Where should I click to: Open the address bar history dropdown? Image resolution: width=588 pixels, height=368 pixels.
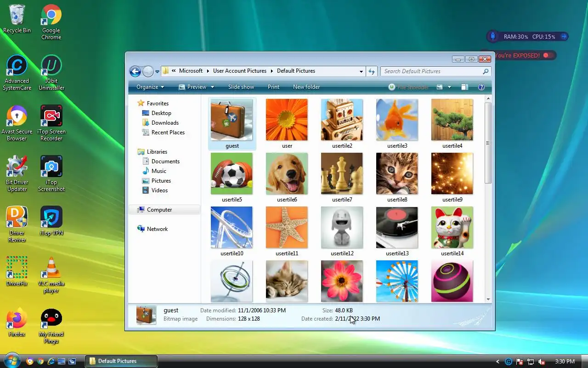361,71
